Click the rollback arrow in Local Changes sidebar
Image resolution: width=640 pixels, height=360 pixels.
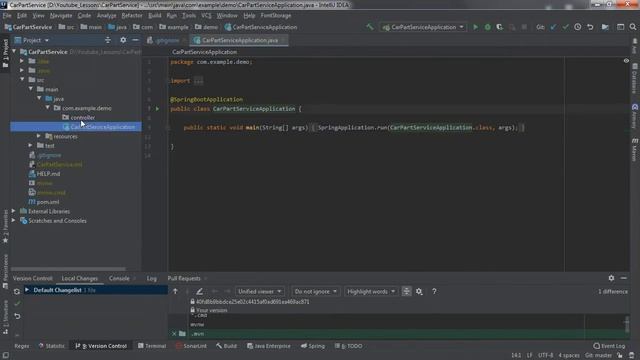coord(17,316)
